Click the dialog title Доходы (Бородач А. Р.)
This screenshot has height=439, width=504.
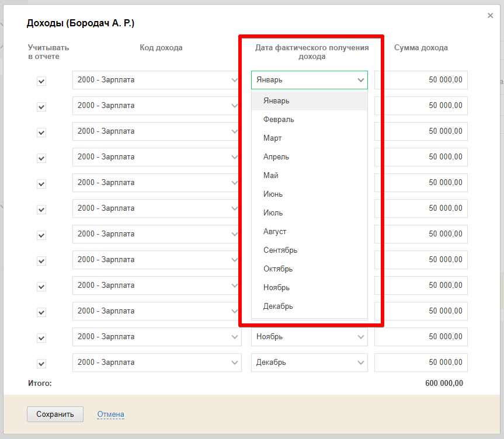81,23
